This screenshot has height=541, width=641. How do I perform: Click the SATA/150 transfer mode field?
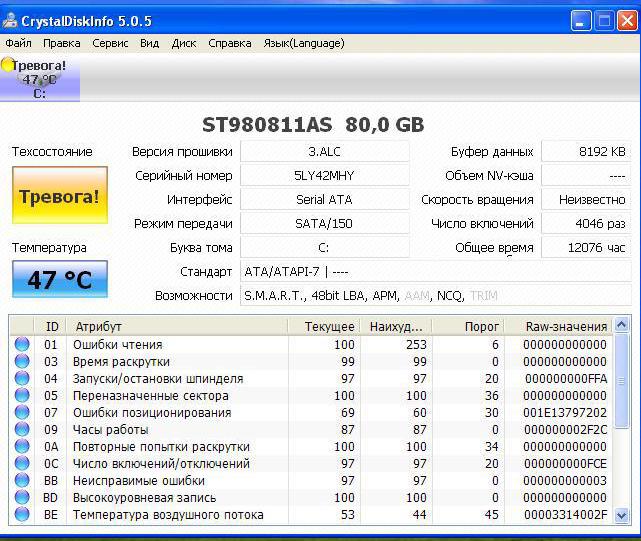click(325, 224)
